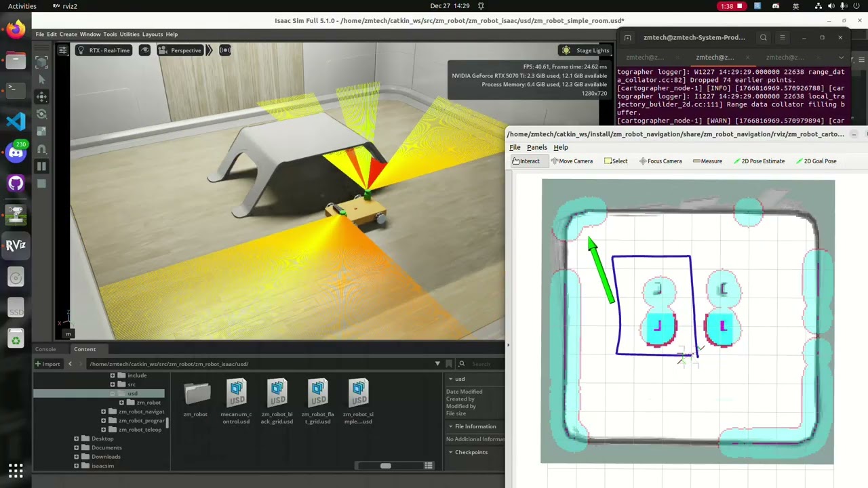868x488 pixels.
Task: Switch to the Content tab
Action: click(x=85, y=349)
